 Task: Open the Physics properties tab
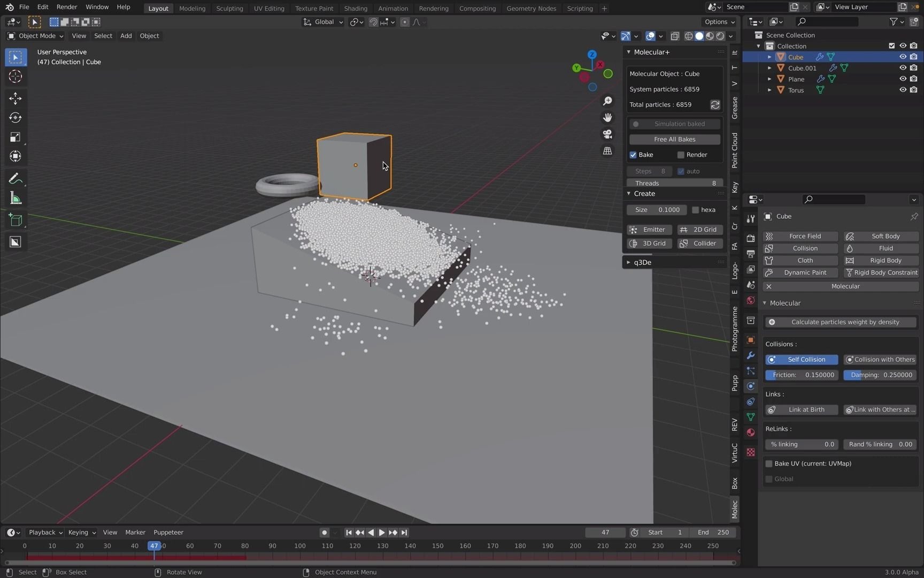750,386
